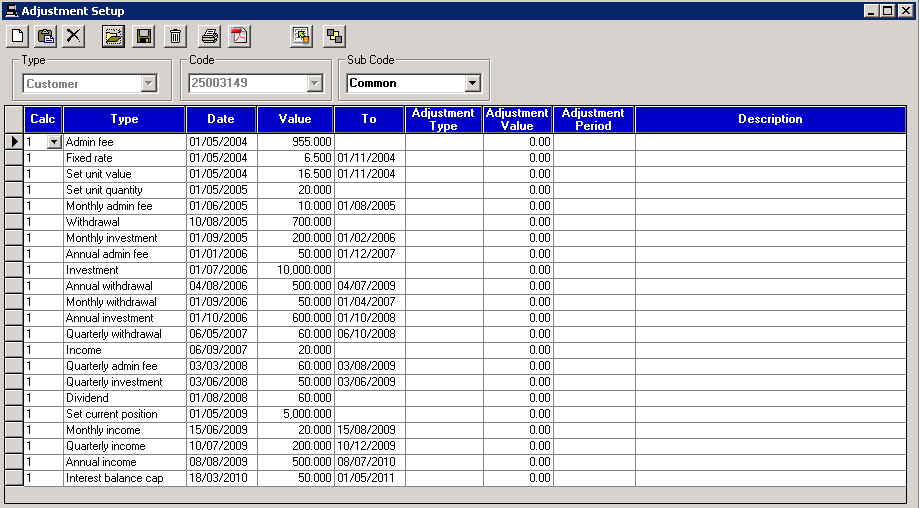Expand the Sub Code dropdown showing Common

coord(472,83)
